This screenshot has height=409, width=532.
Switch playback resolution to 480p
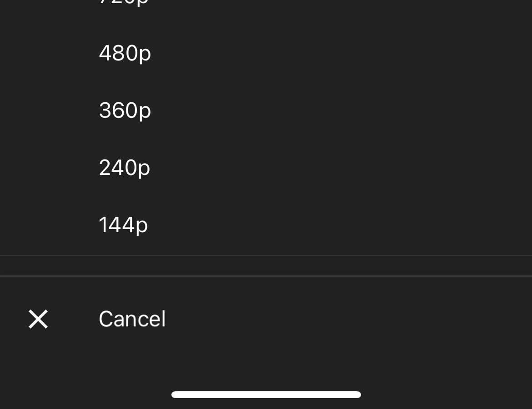pos(125,54)
